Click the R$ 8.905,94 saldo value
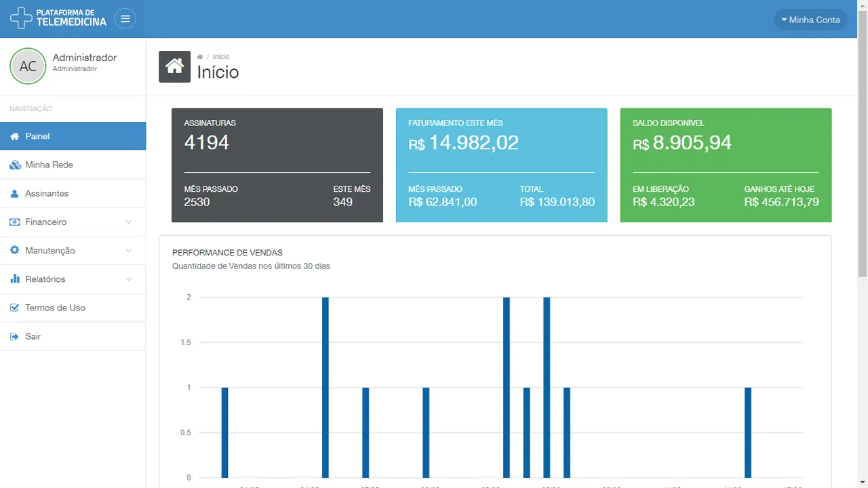This screenshot has height=488, width=868. [x=682, y=142]
